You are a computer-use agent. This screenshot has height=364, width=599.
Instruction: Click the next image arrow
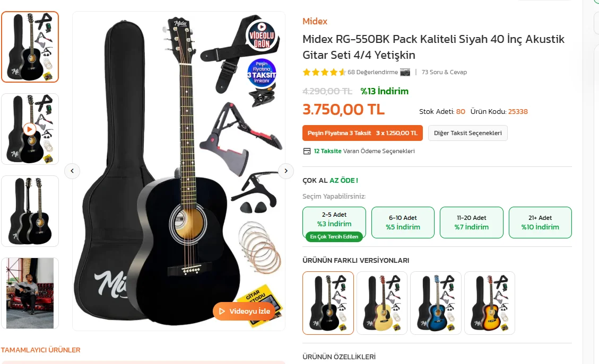pos(286,171)
